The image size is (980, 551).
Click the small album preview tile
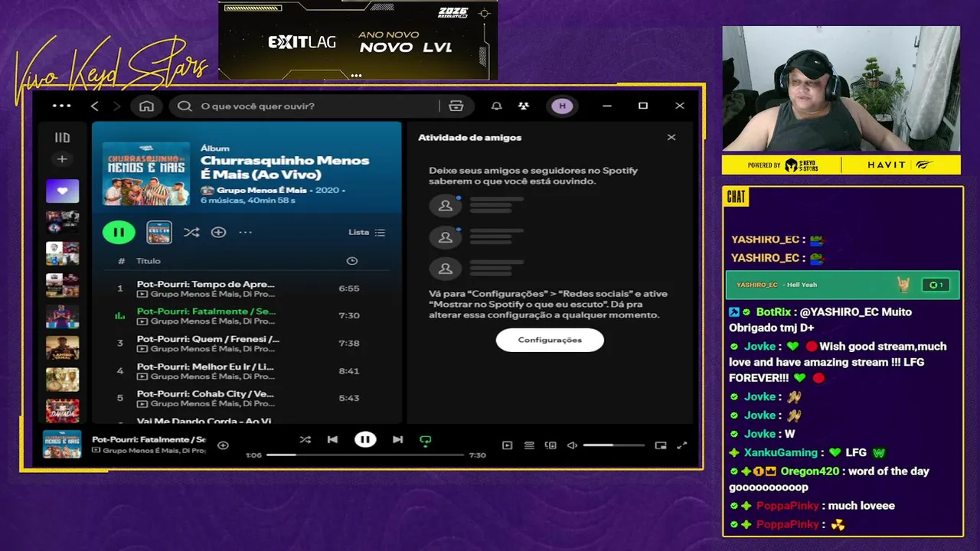pos(159,232)
